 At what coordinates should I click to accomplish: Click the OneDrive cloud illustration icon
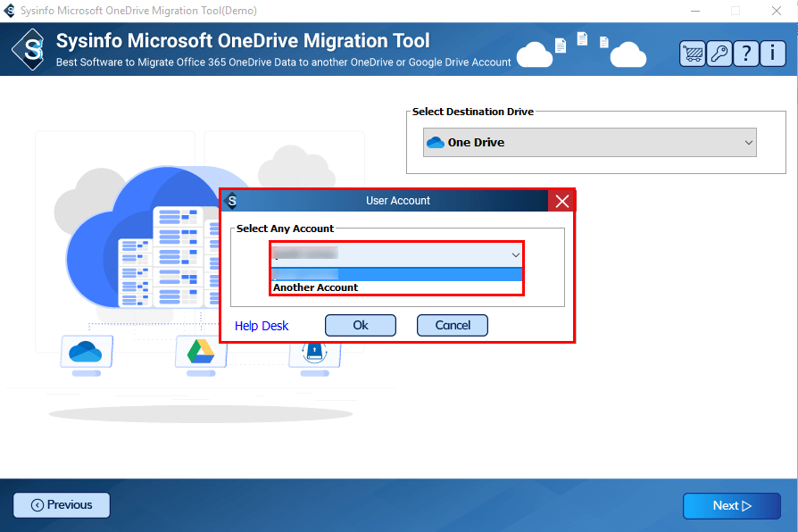click(x=86, y=352)
